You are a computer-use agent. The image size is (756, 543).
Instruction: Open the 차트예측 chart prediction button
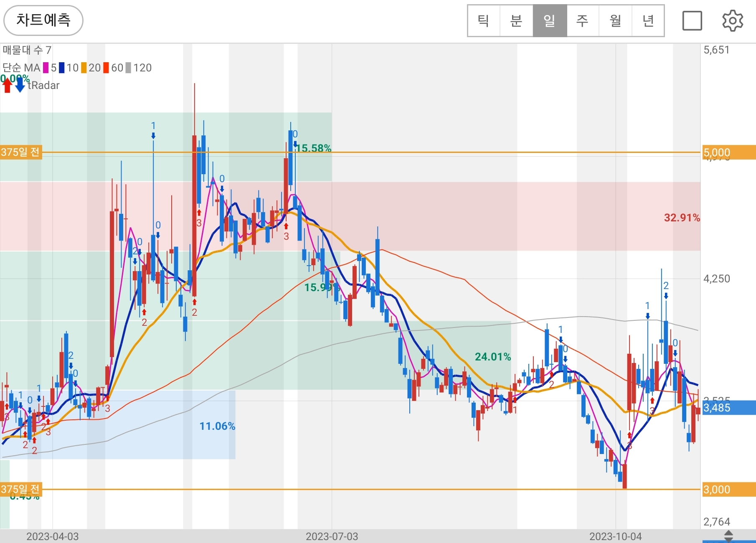pos(43,20)
